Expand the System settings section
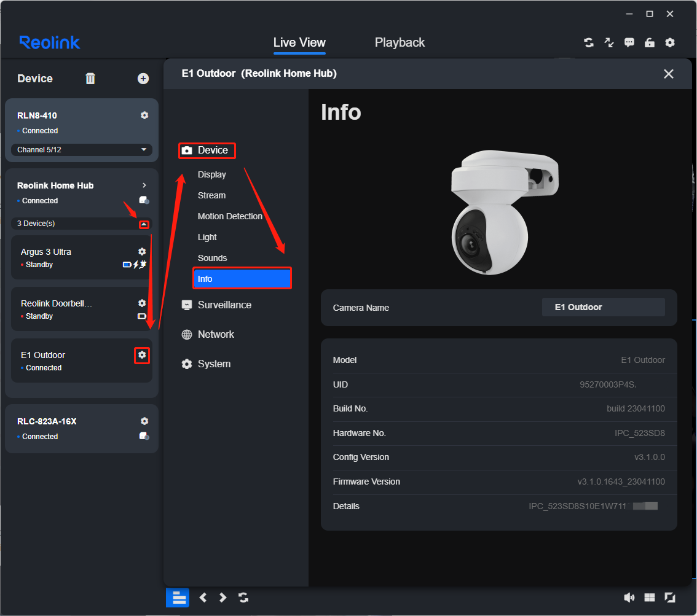The height and width of the screenshot is (616, 697). coord(206,364)
